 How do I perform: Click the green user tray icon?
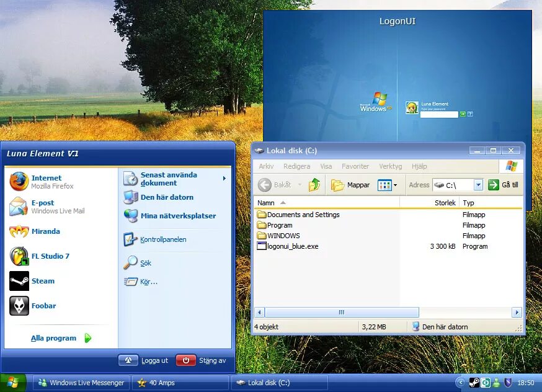pyautogui.click(x=497, y=383)
